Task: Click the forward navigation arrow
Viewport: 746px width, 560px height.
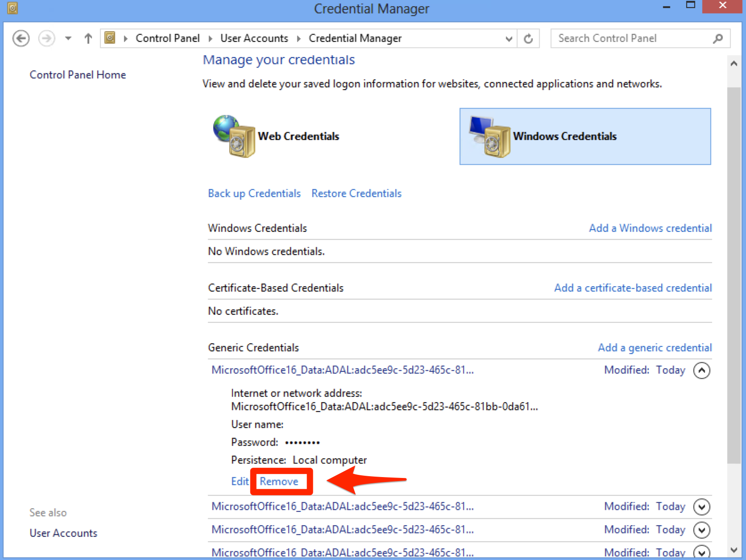Action: coord(46,38)
